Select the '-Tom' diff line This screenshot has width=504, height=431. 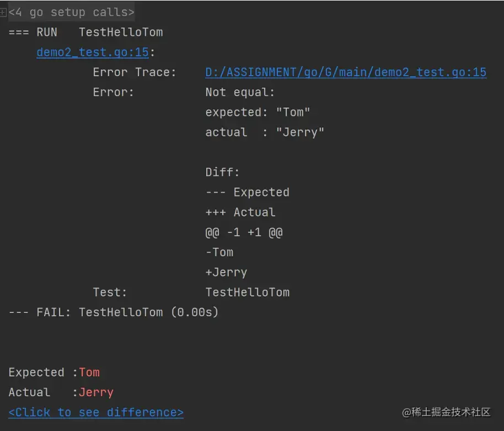click(x=219, y=252)
